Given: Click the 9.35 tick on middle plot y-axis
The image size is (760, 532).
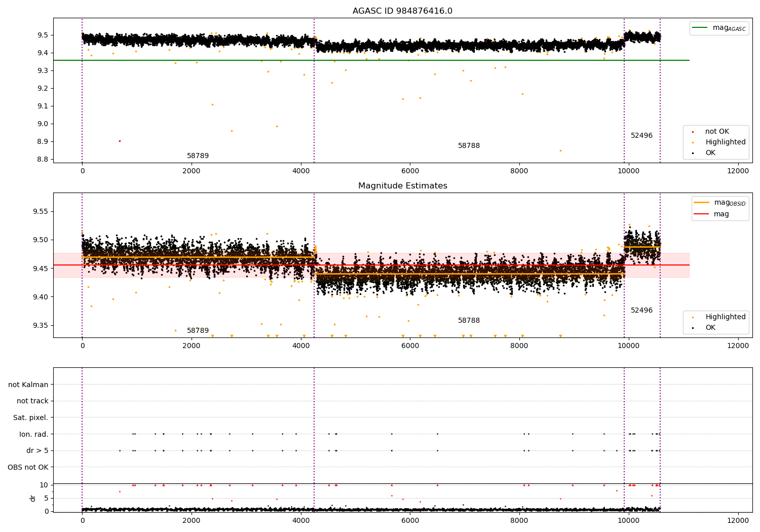Looking at the screenshot, I should 40,326.
